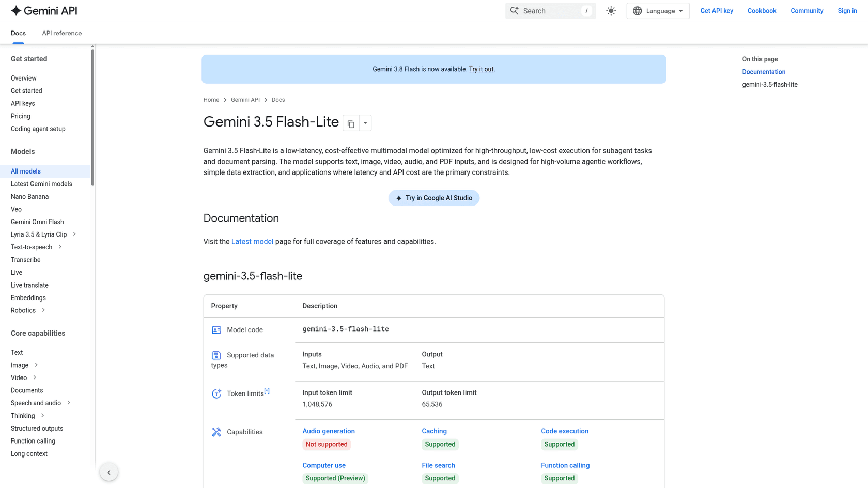Click Get API key link
This screenshot has width=868, height=488.
coord(717,11)
